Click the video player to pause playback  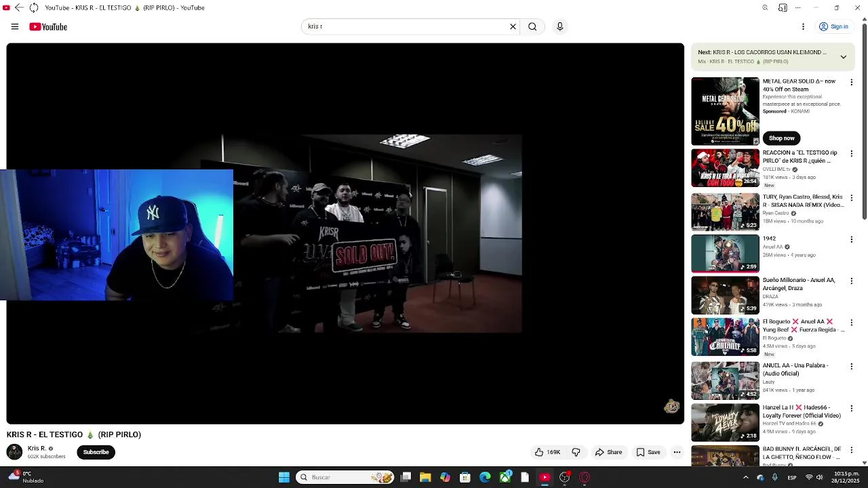click(345, 233)
